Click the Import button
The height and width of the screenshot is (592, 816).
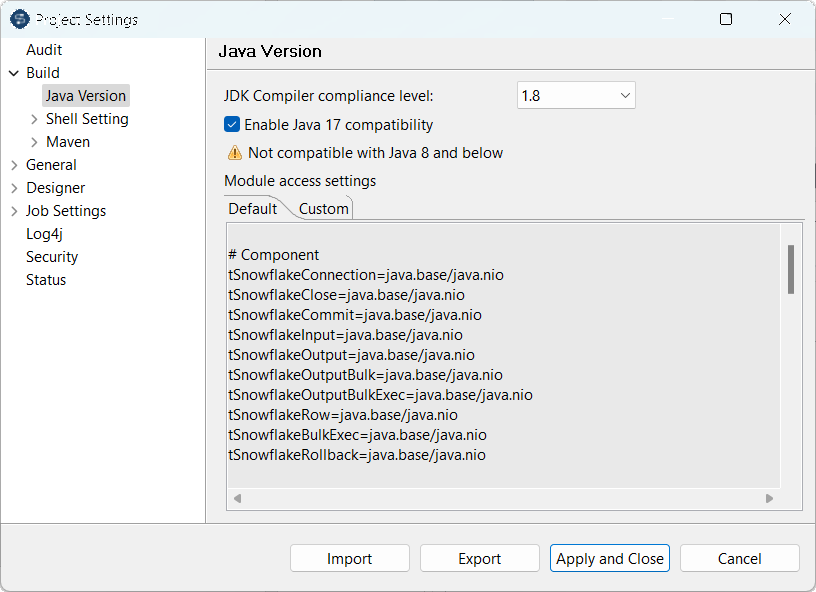tap(349, 559)
